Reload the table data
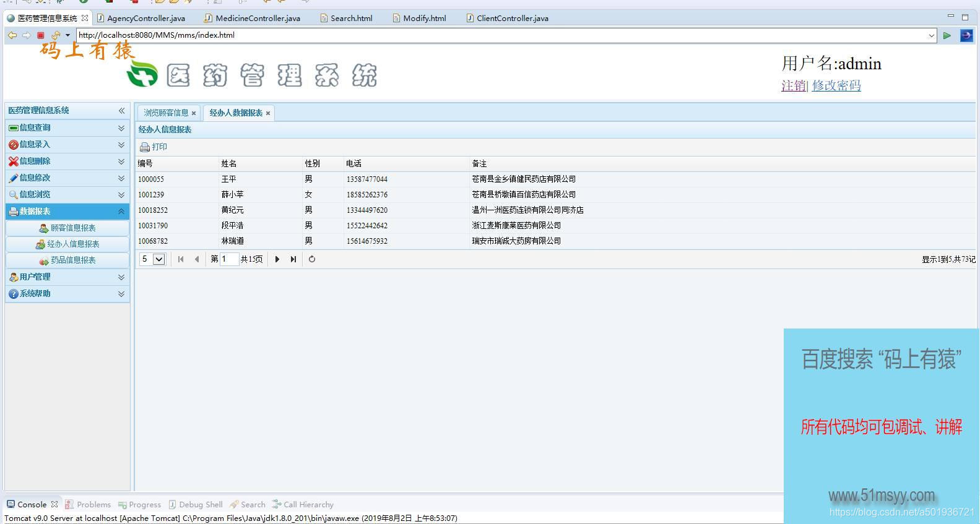 coord(312,259)
